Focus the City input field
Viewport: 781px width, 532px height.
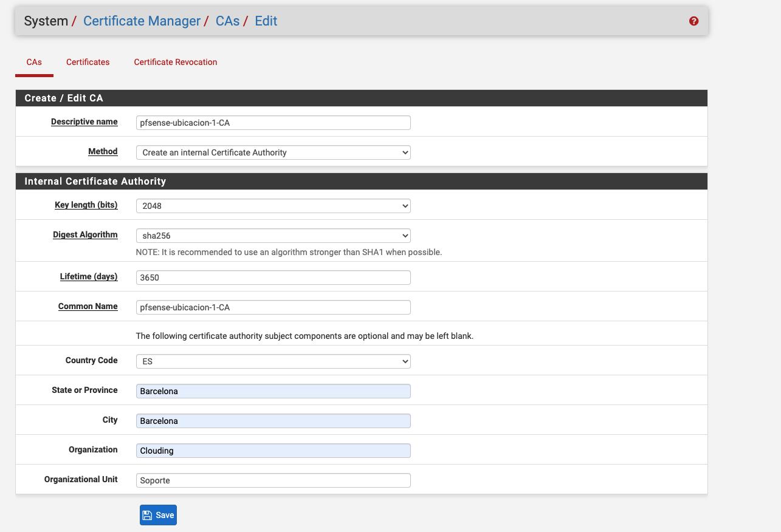pyautogui.click(x=274, y=421)
